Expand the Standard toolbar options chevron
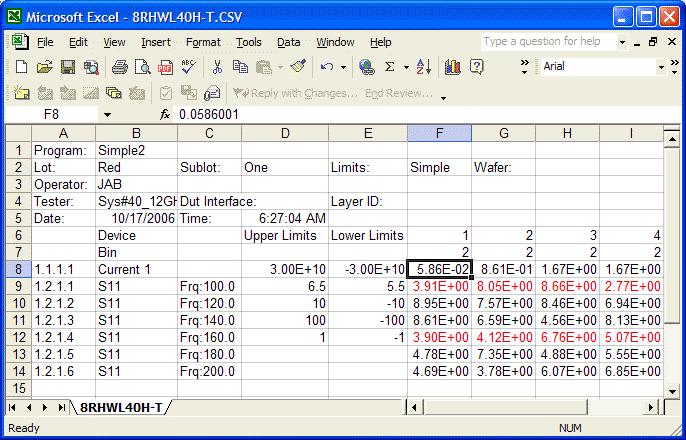 point(525,67)
